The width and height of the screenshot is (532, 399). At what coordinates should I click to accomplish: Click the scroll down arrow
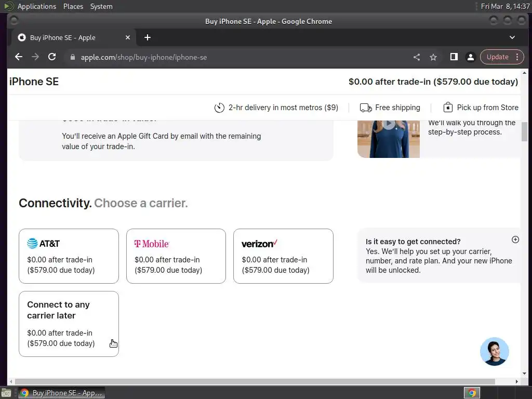pyautogui.click(x=524, y=373)
